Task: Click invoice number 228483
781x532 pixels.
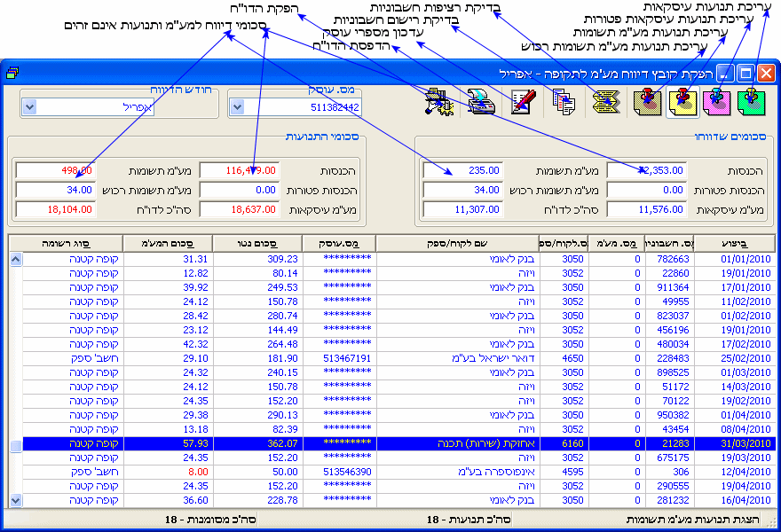Action: (673, 358)
